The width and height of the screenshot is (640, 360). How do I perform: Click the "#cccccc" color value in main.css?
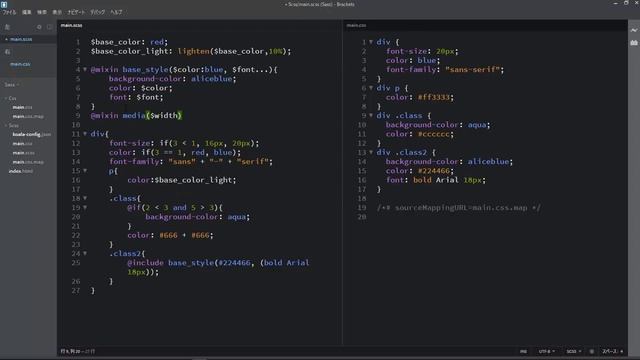point(433,134)
